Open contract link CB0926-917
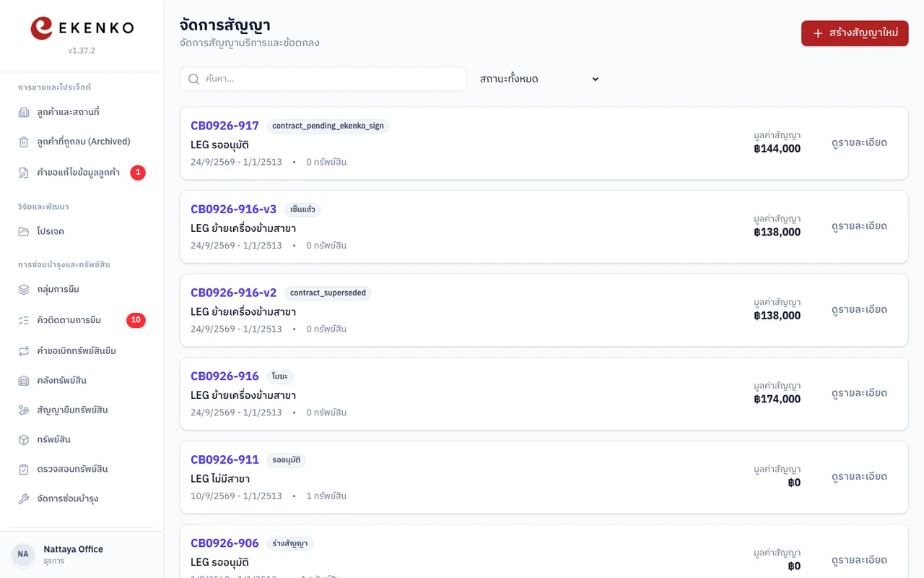The image size is (924, 578). click(225, 126)
